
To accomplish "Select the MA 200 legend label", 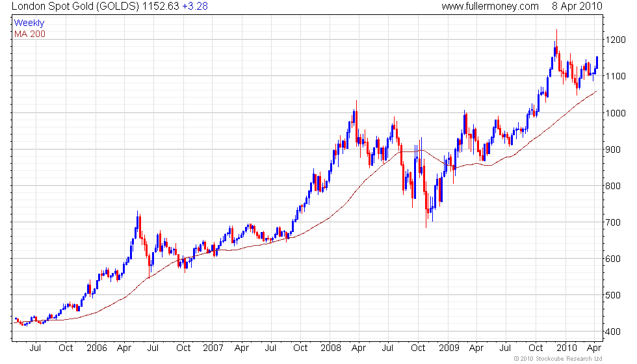I will coord(30,34).
